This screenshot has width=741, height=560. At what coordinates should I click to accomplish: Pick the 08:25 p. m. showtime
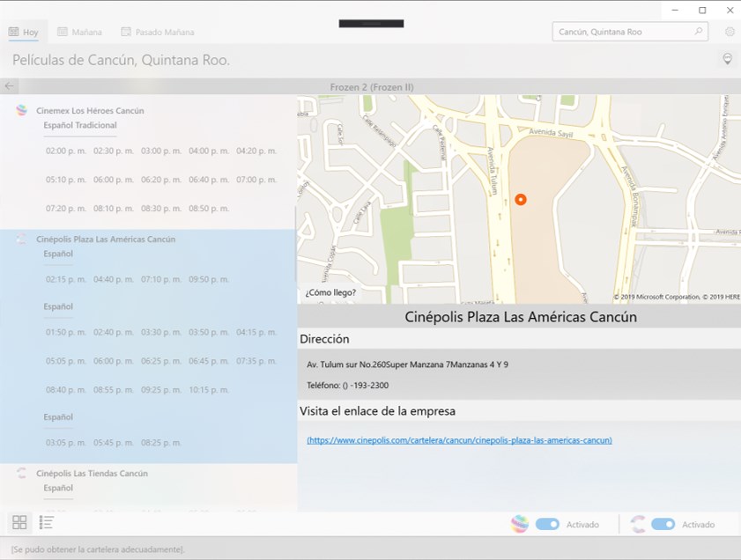pos(160,443)
